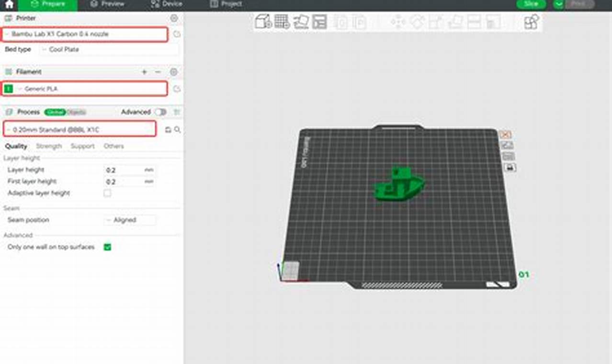This screenshot has height=364, width=612.
Task: Uncheck Only one wall on top surfaces
Action: pyautogui.click(x=107, y=247)
